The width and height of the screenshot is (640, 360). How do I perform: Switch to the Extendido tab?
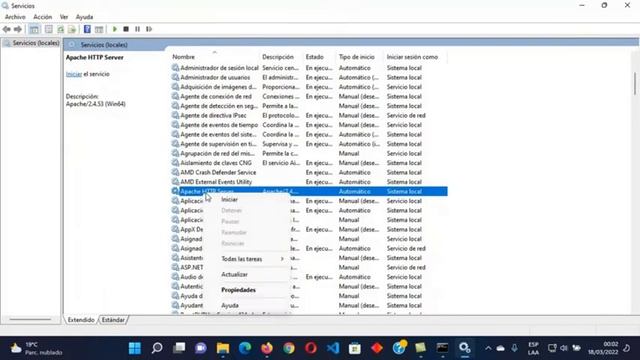pyautogui.click(x=81, y=320)
